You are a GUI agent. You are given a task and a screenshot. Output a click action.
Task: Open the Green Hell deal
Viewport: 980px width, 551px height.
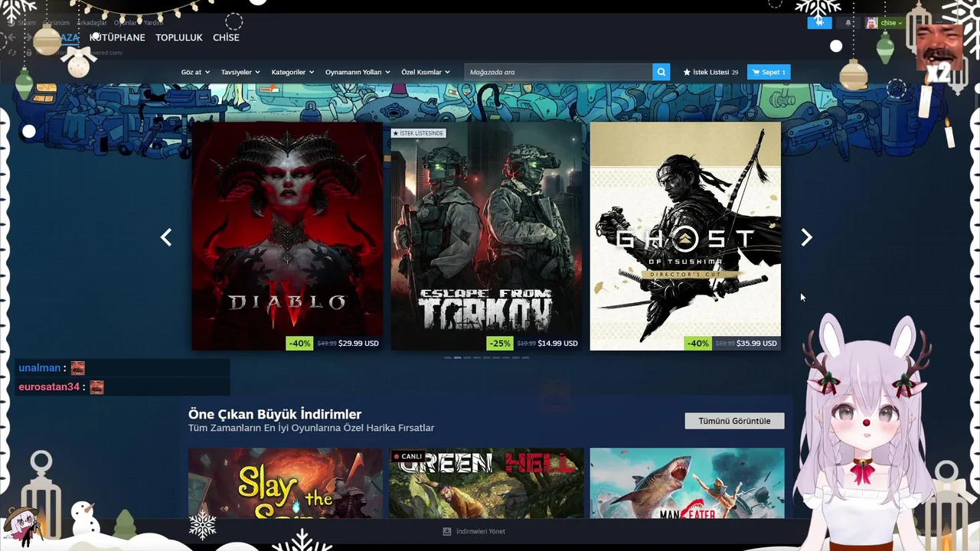[486, 484]
